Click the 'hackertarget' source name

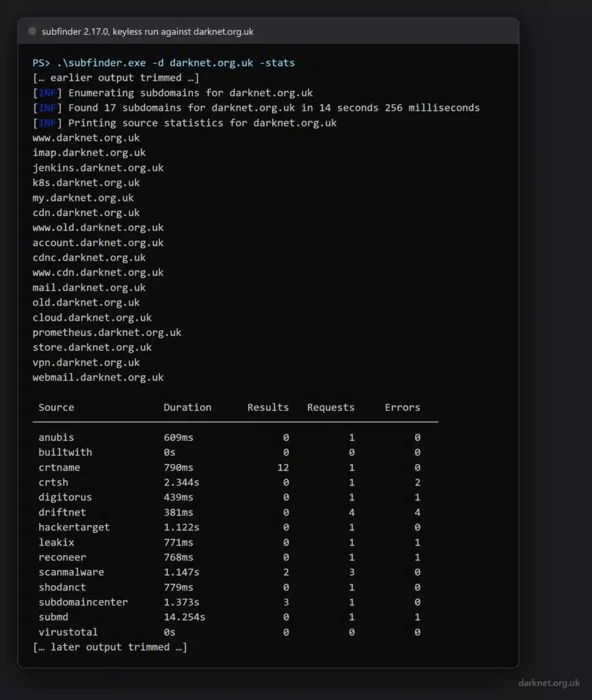(x=74, y=527)
